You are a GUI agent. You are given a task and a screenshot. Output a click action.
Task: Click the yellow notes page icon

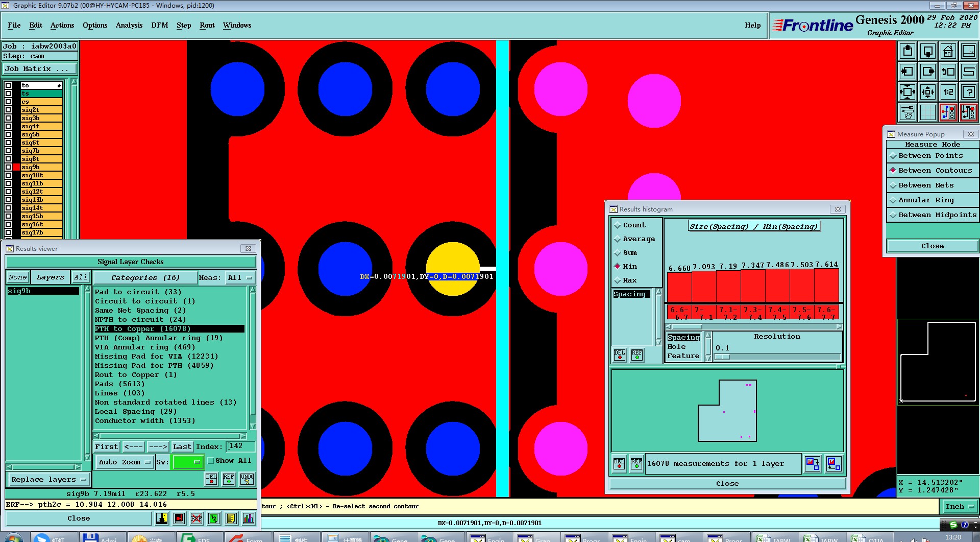231,519
